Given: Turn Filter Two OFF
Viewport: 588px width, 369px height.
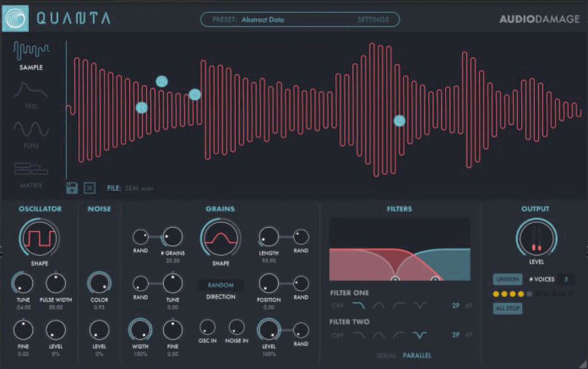Looking at the screenshot, I should tap(338, 335).
